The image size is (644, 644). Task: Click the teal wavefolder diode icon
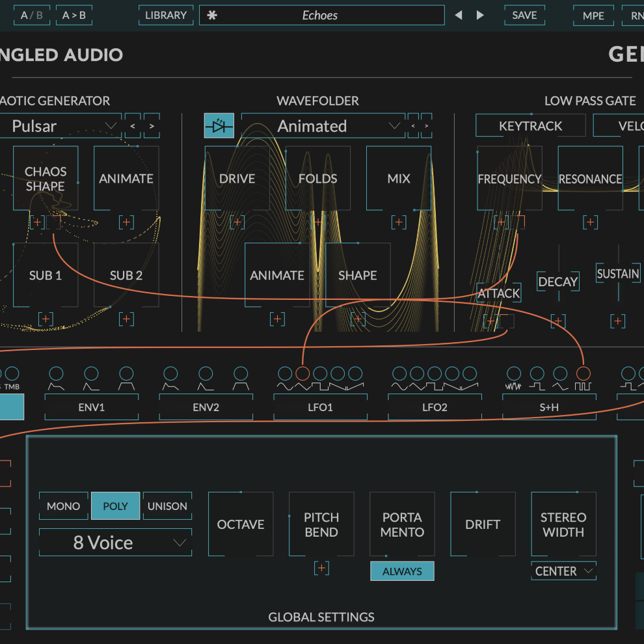click(219, 126)
